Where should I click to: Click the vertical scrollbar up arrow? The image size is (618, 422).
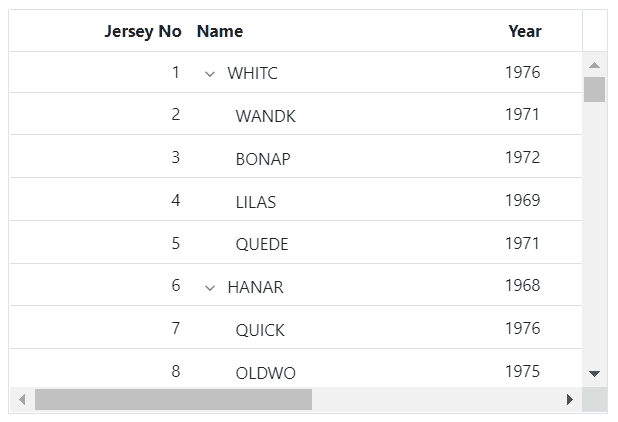[x=595, y=65]
